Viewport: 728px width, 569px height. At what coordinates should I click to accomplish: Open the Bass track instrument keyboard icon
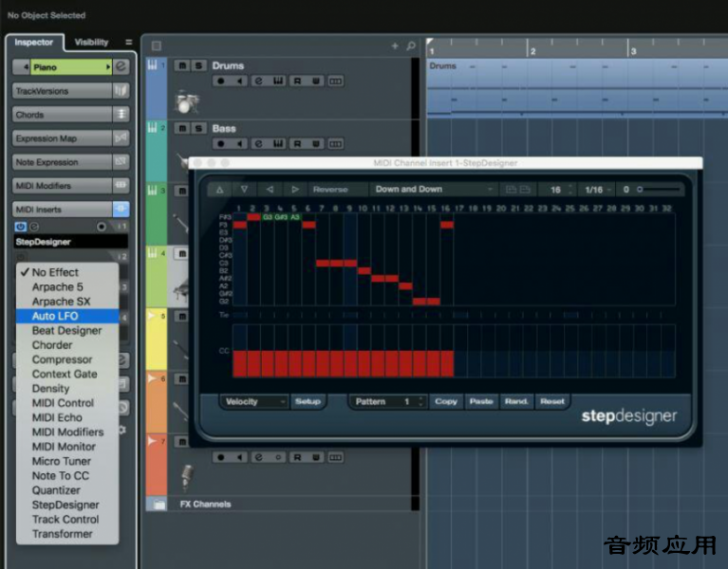click(x=278, y=144)
